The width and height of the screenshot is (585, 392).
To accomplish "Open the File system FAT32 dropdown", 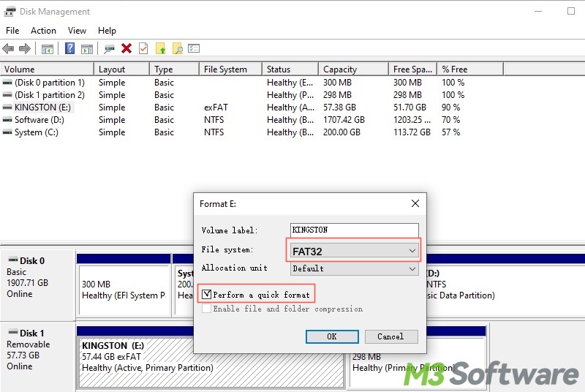I will tap(354, 251).
